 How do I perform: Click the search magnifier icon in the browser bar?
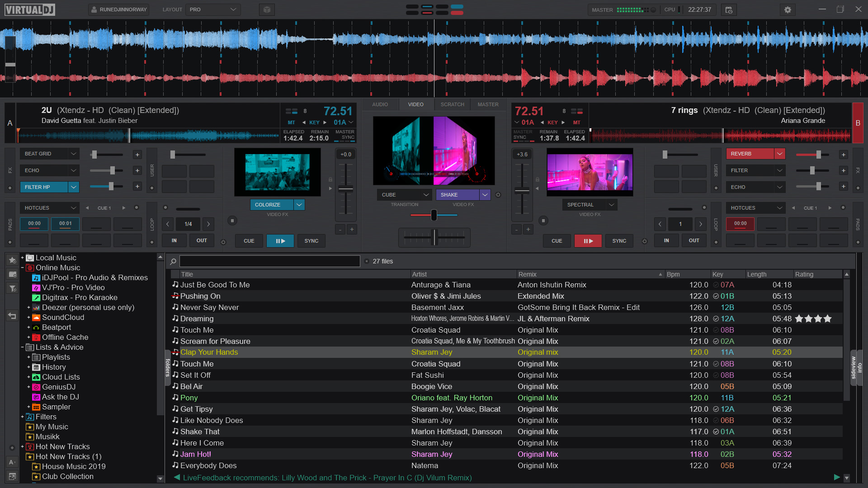(173, 261)
